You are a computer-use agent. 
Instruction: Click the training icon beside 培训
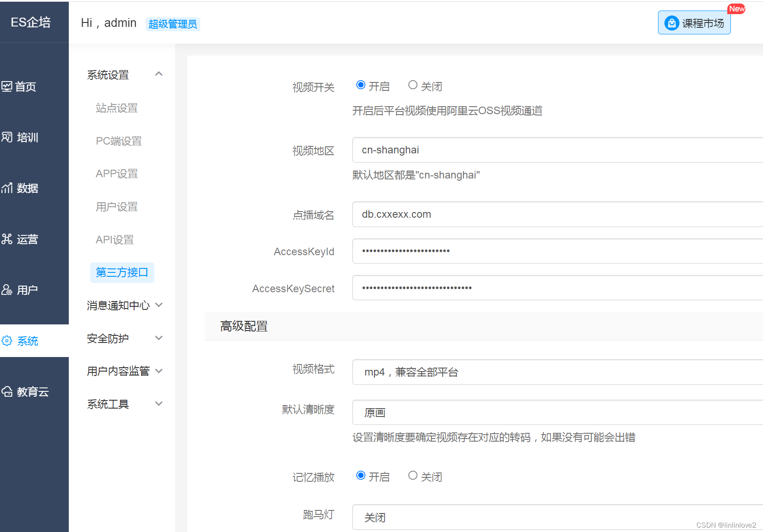click(7, 137)
